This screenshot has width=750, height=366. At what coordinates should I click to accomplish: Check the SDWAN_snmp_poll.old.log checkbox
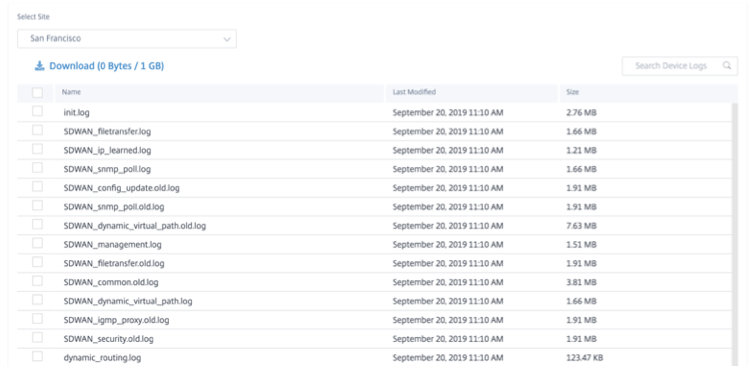[37, 206]
